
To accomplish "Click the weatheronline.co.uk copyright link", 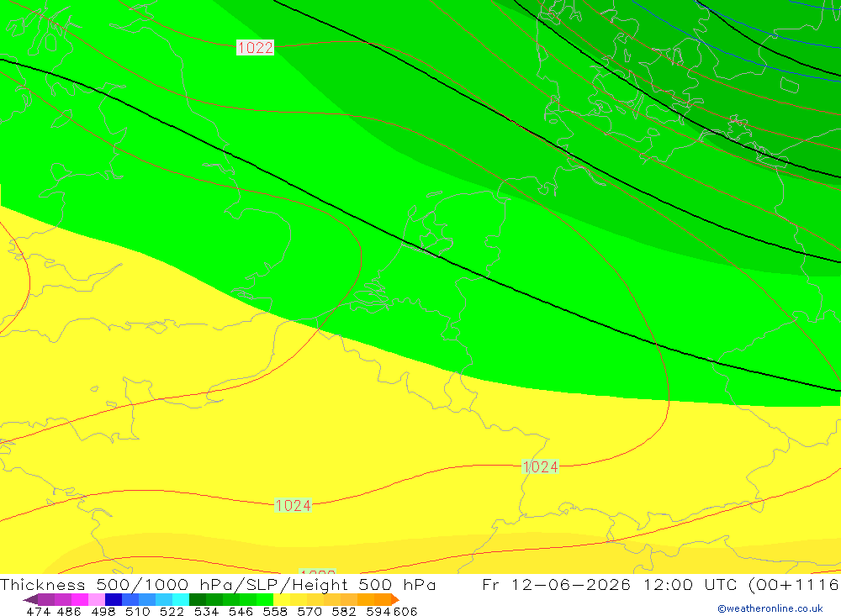I will [770, 608].
